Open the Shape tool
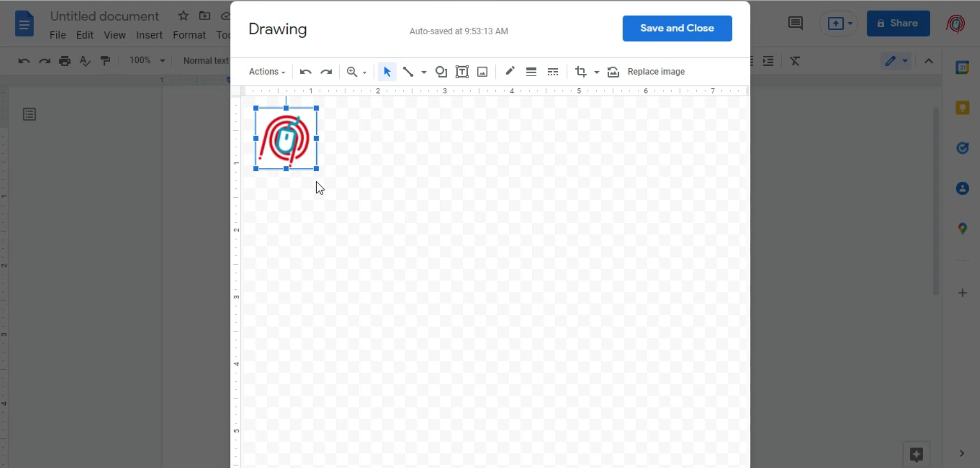 click(441, 72)
